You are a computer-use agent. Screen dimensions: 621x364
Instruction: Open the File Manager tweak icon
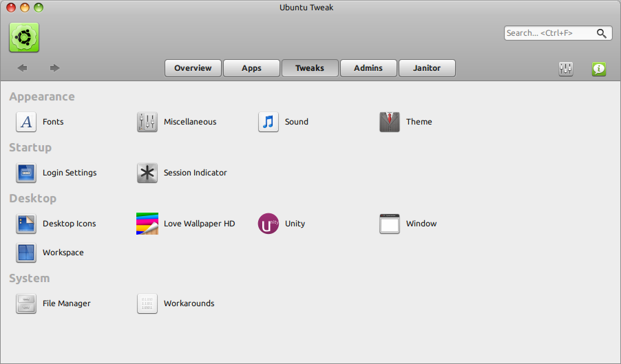click(26, 303)
